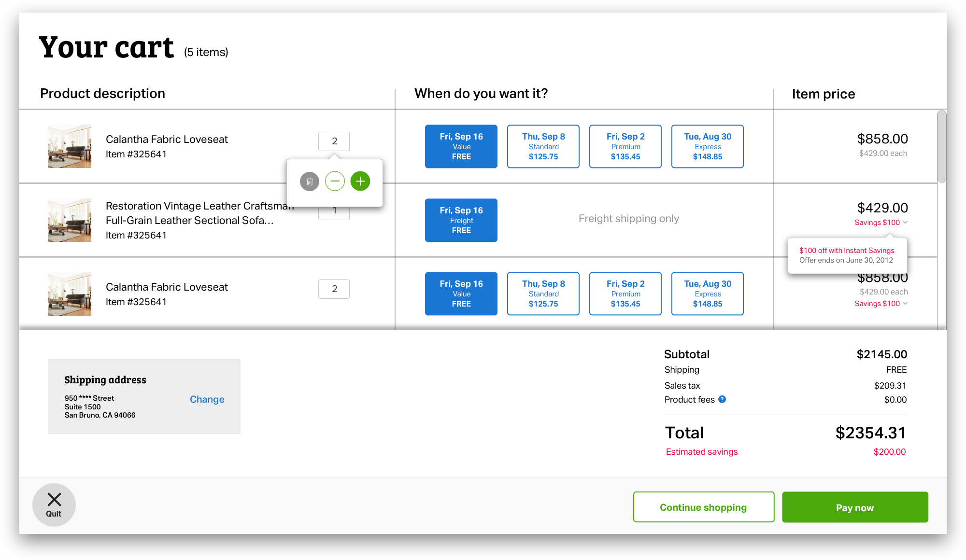Image resolution: width=966 pixels, height=560 pixels.
Task: Click the Product fees help question icon
Action: pos(722,399)
